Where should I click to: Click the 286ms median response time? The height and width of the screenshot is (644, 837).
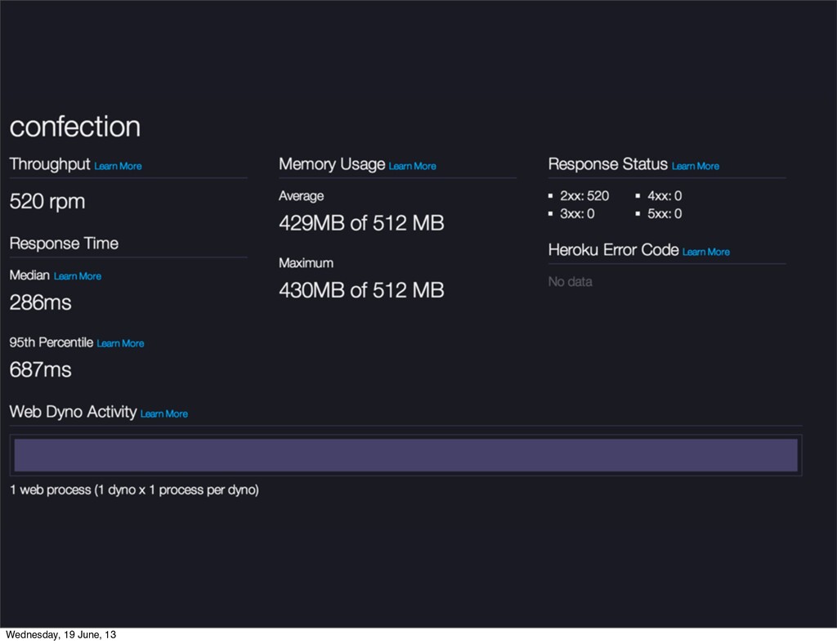click(40, 302)
